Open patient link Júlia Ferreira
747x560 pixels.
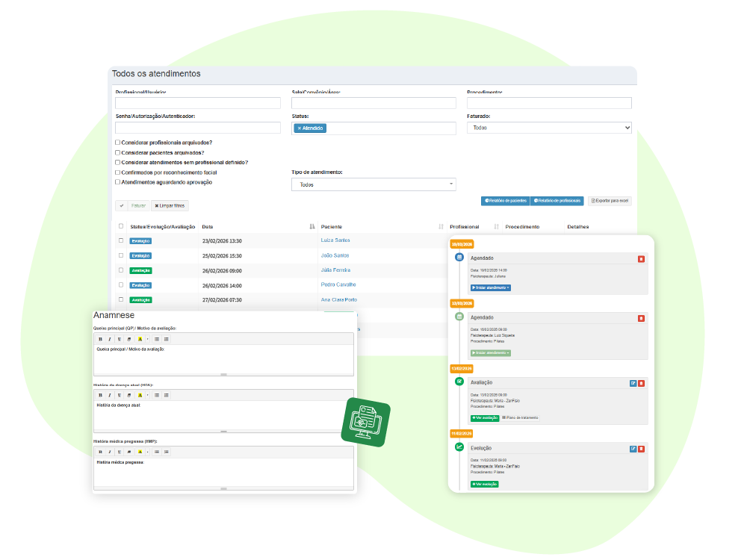(335, 270)
